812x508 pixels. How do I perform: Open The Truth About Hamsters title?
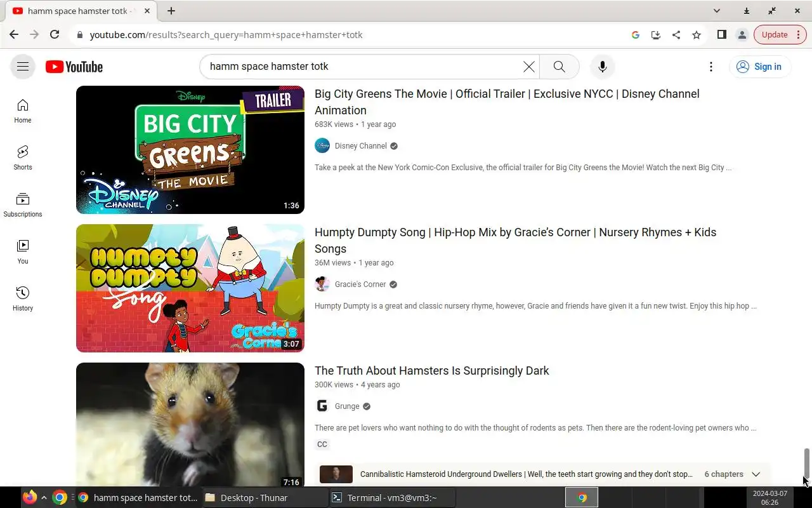coord(432,371)
